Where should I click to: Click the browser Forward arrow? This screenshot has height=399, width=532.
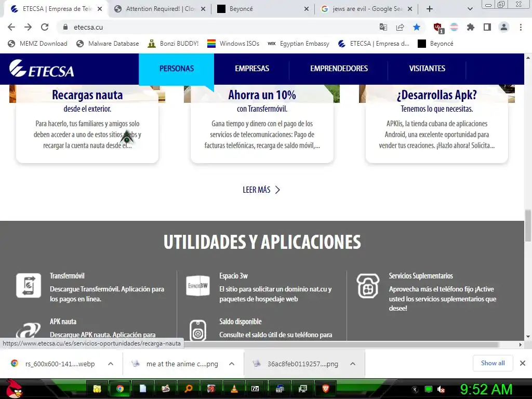28,27
